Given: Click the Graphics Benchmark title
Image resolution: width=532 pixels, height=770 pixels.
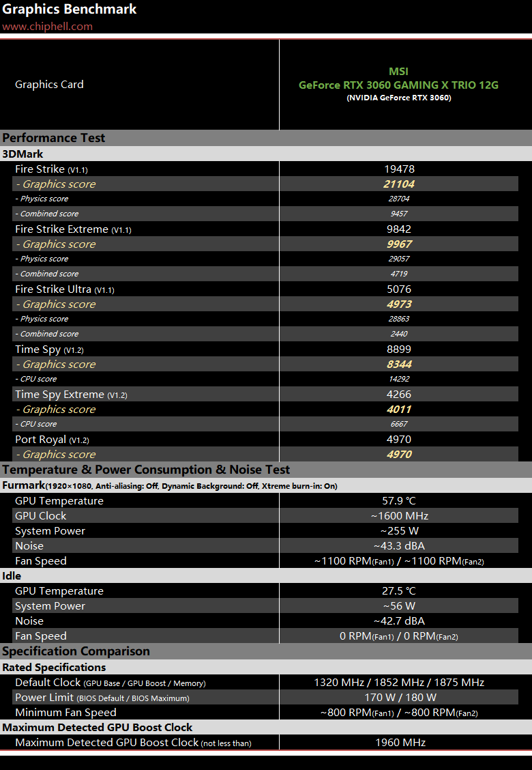Looking at the screenshot, I should [x=69, y=9].
